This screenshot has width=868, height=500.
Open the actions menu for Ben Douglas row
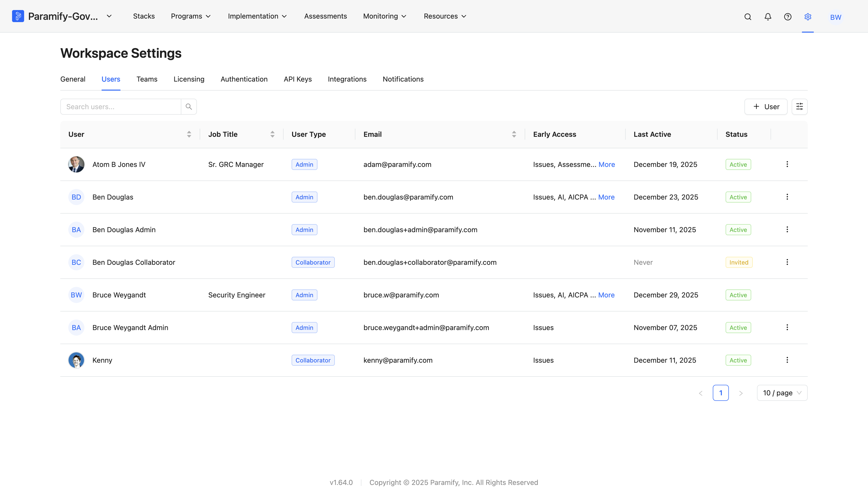(x=787, y=197)
